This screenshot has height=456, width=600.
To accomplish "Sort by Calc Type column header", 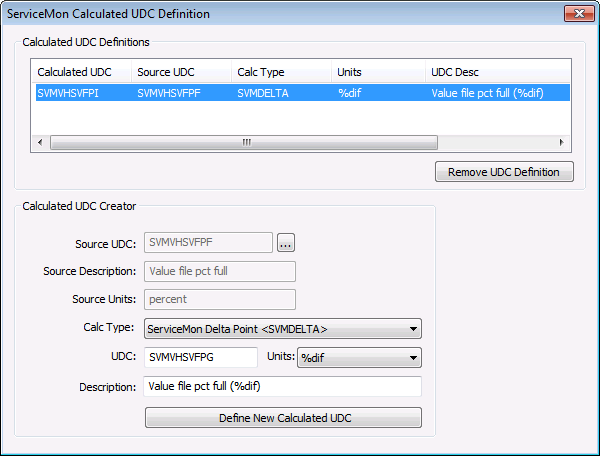I will click(x=281, y=72).
